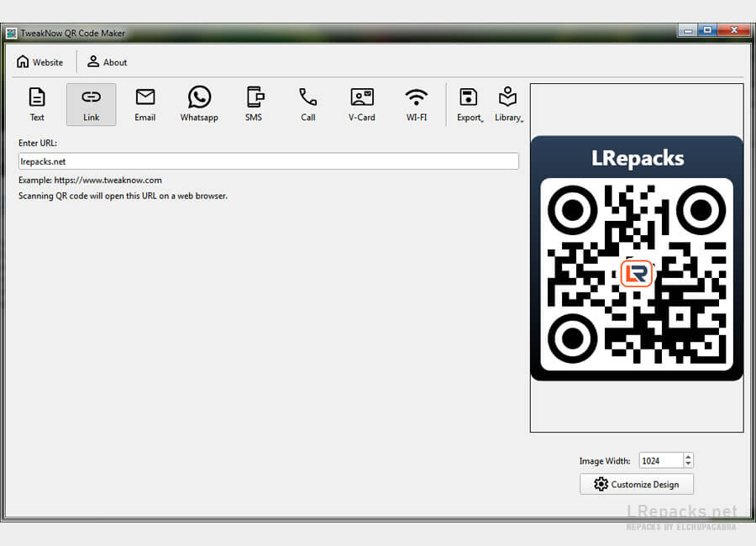Focus the Image Width value field
Screen dimensions: 756x546
click(661, 460)
